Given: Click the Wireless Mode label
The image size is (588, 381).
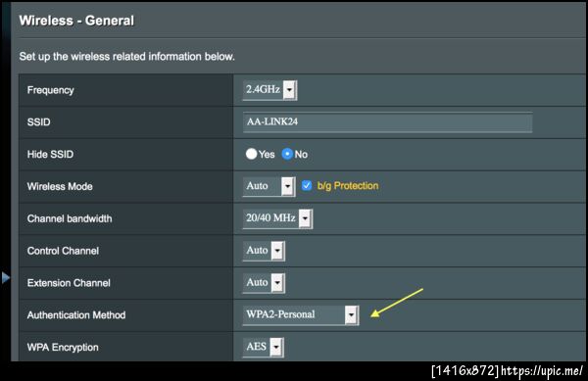Looking at the screenshot, I should point(60,186).
